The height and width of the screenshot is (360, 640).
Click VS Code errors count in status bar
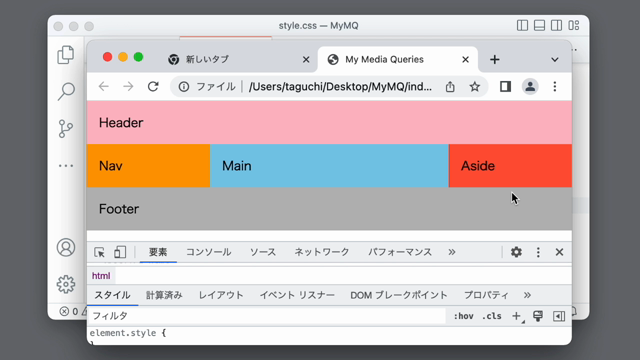(69, 311)
